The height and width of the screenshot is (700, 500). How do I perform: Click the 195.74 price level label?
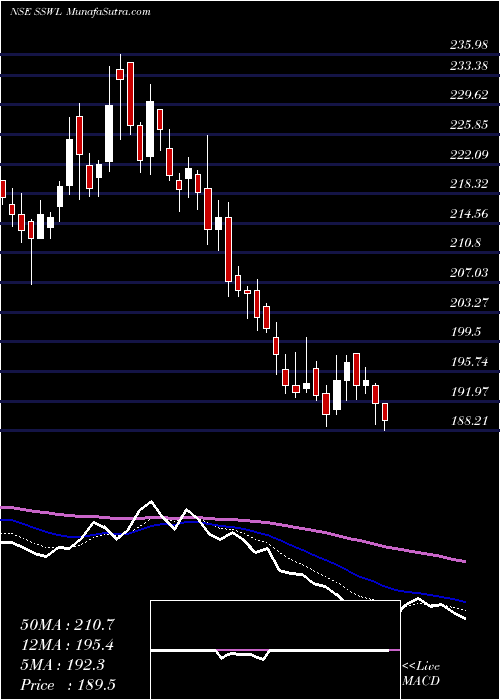pos(468,362)
